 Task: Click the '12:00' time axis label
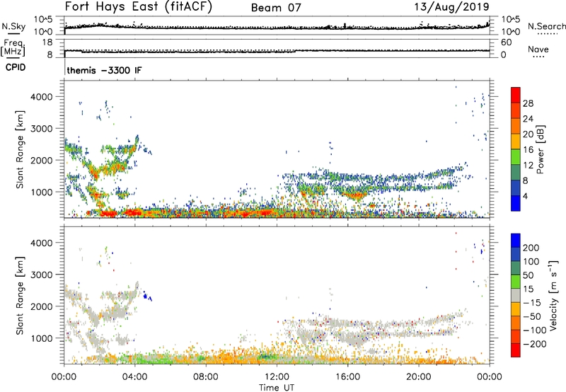[277, 376]
